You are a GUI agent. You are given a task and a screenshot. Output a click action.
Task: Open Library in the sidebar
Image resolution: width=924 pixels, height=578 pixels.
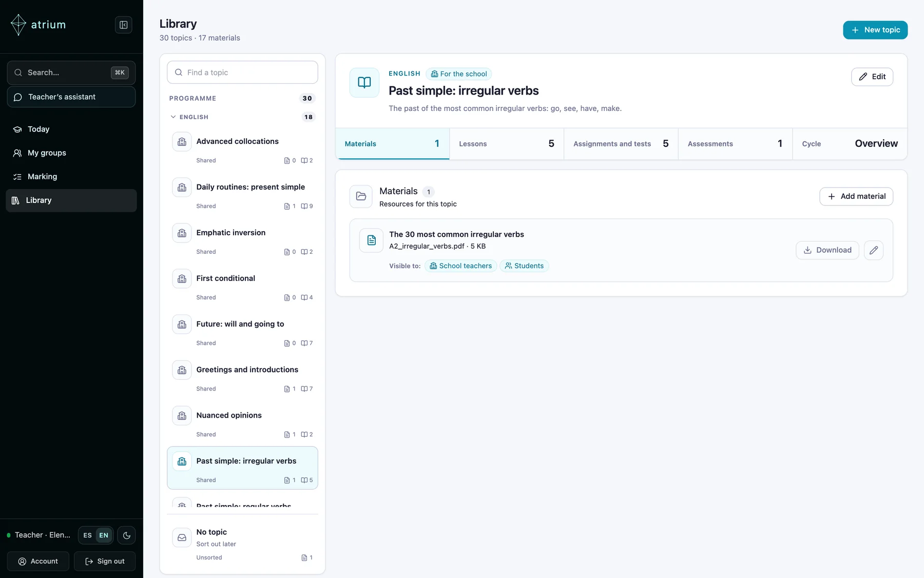(71, 200)
